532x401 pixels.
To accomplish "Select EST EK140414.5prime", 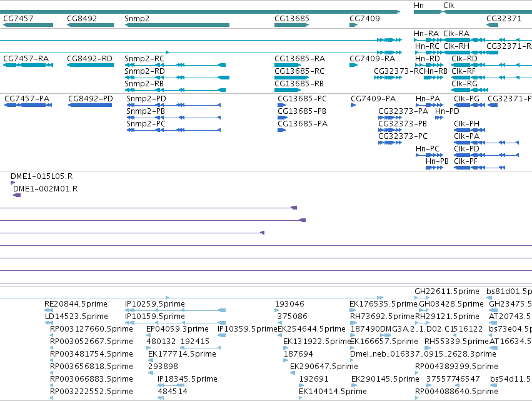I will click(333, 392).
